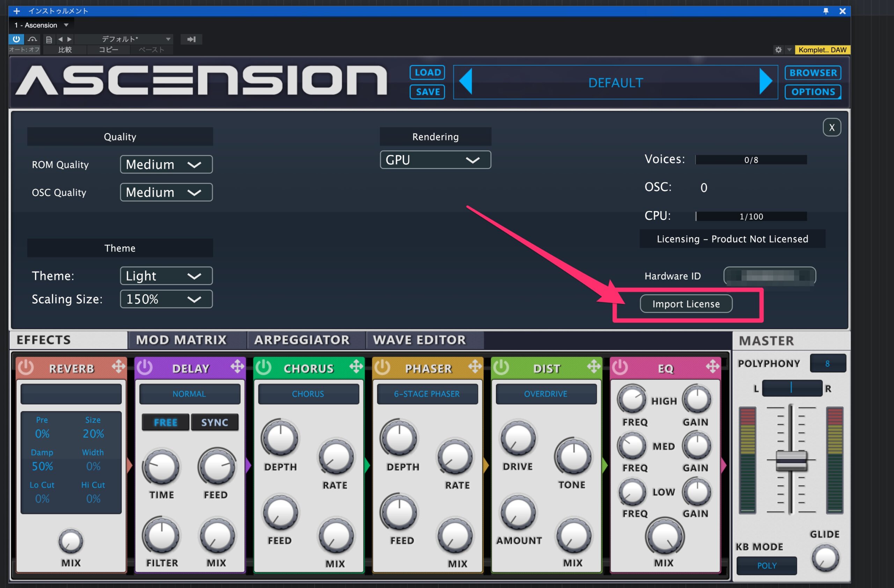Click the next preset right arrow
Image resolution: width=894 pixels, height=588 pixels.
point(765,81)
